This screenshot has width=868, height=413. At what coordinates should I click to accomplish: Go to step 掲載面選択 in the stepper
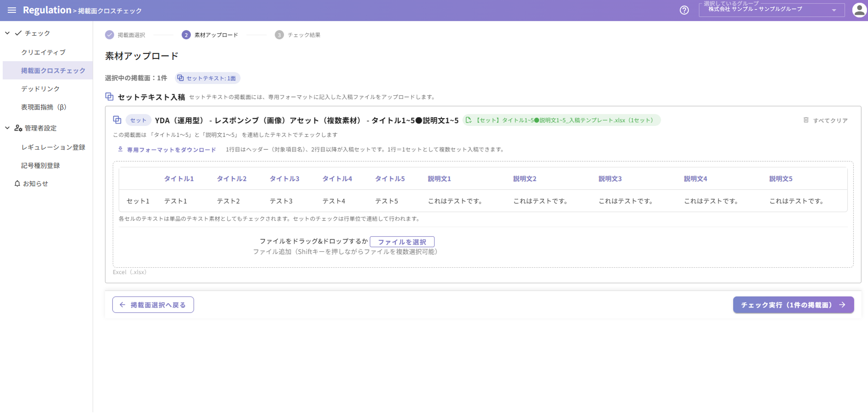pyautogui.click(x=125, y=35)
